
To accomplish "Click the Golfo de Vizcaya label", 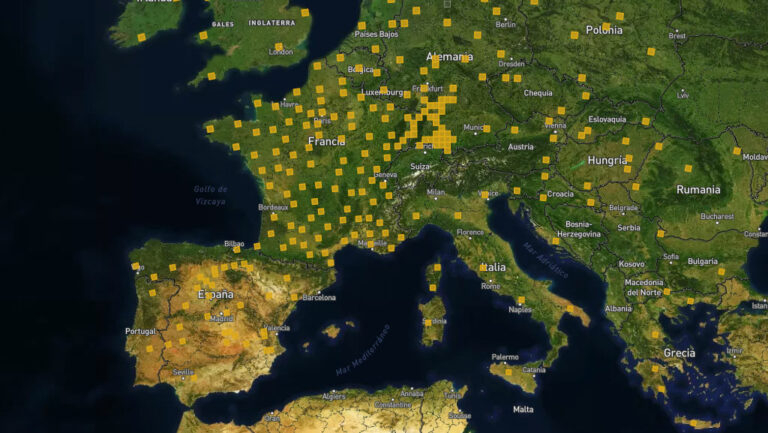I will coord(210,195).
